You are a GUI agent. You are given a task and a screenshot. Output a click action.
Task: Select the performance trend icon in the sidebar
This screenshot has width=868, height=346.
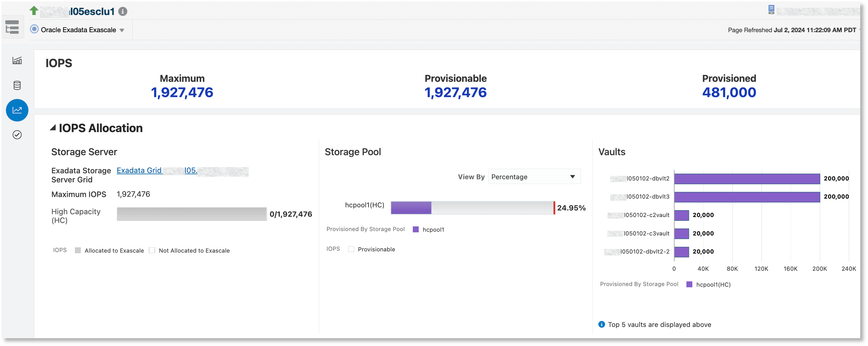[x=17, y=110]
